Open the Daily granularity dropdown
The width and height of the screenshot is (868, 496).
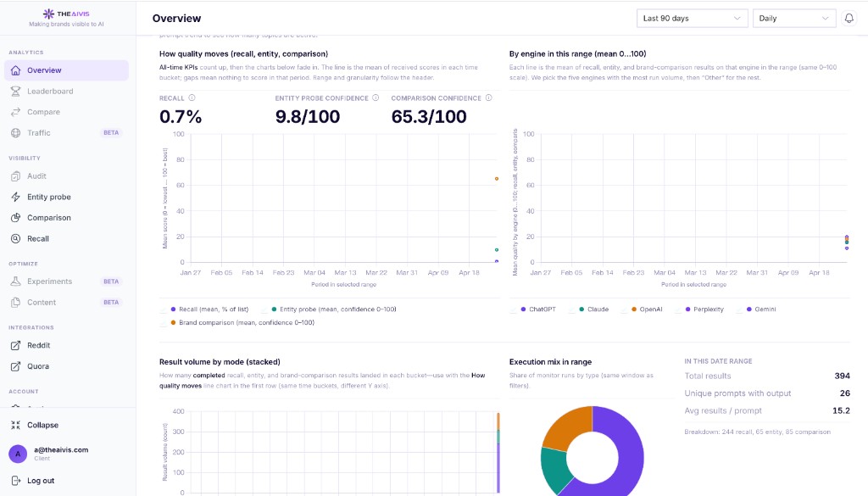[793, 19]
